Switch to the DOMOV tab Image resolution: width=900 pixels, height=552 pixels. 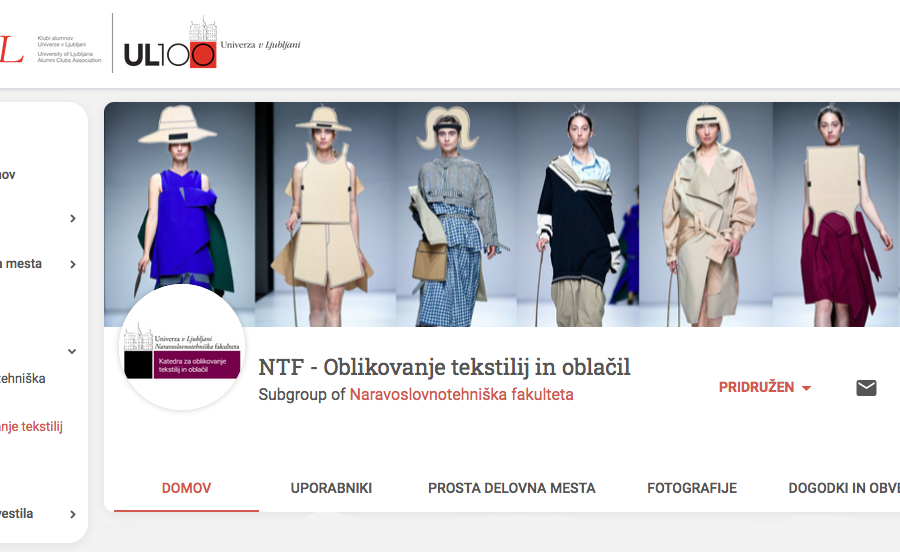pyautogui.click(x=187, y=488)
